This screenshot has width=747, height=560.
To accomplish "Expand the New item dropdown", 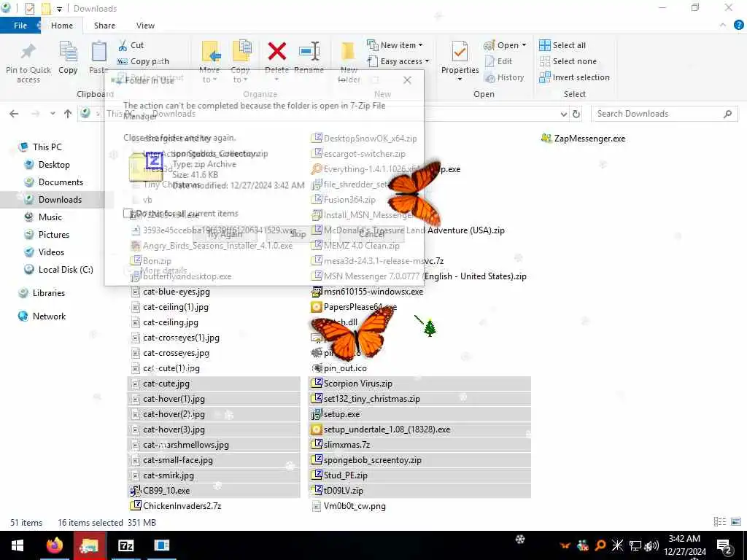I will point(421,45).
